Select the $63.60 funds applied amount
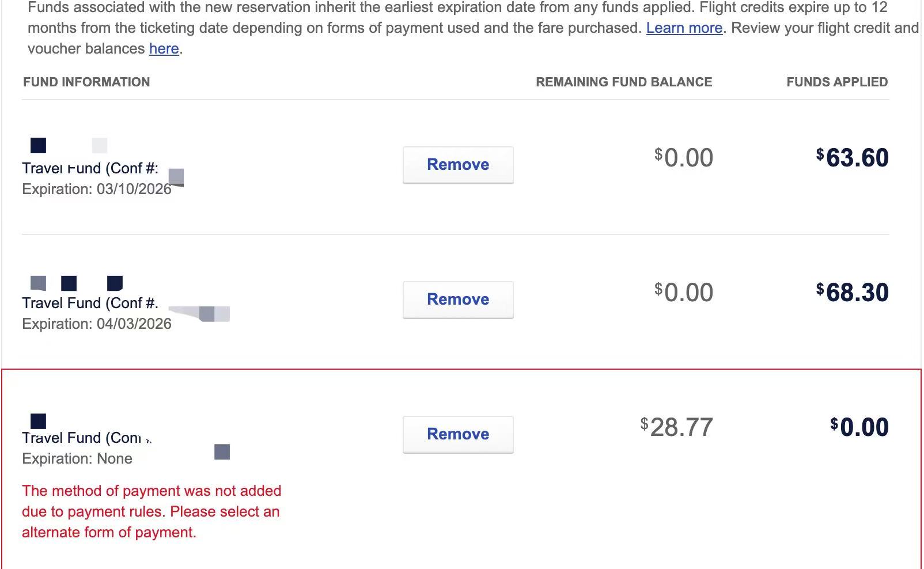 [x=853, y=158]
